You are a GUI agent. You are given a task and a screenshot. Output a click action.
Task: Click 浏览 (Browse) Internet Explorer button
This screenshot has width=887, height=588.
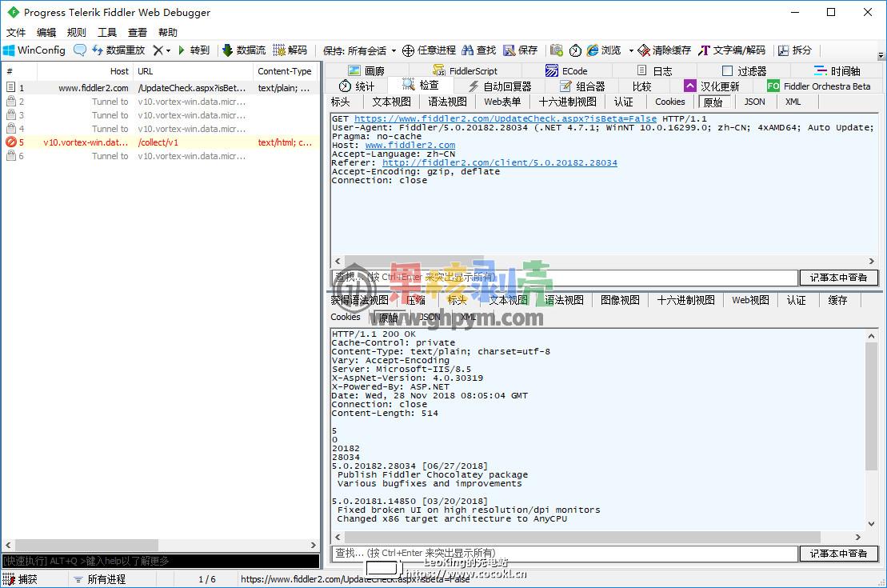pos(604,50)
